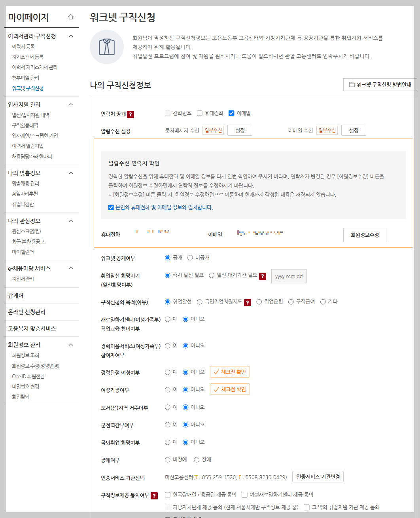Click the 인증서비스 기관변경 button
The height and width of the screenshot is (518, 420).
318,477
